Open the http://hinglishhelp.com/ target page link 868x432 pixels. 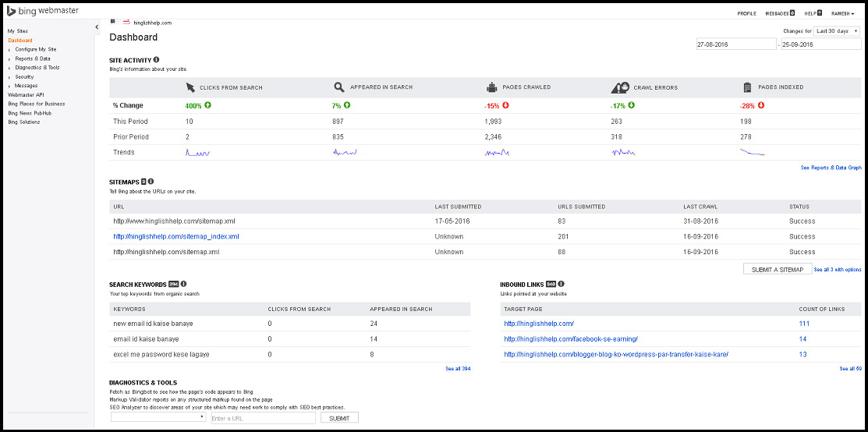pyautogui.click(x=539, y=324)
